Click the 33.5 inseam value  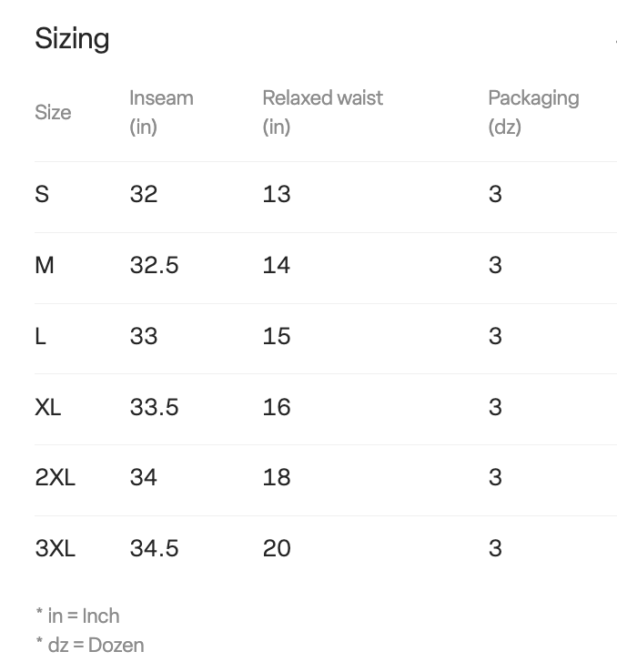coord(154,407)
